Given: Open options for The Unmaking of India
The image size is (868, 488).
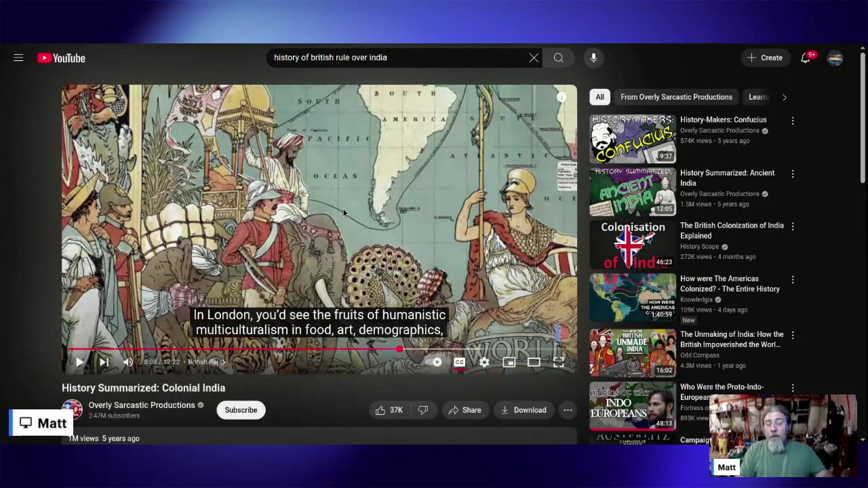Looking at the screenshot, I should [793, 335].
